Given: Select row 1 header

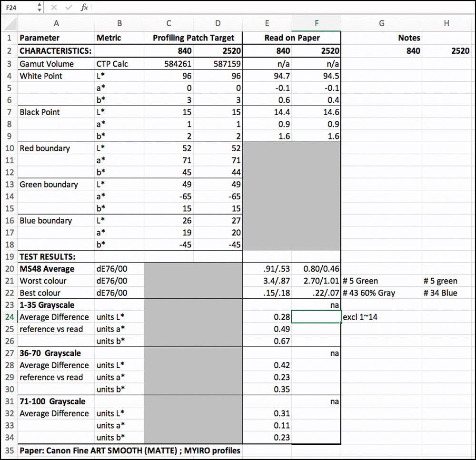Looking at the screenshot, I should click(9, 38).
